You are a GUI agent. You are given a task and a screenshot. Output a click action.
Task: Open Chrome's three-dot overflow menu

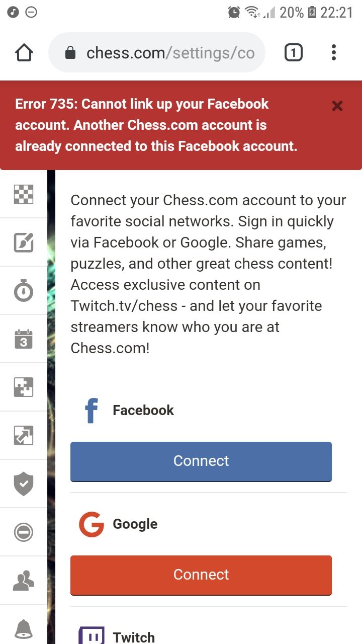334,53
